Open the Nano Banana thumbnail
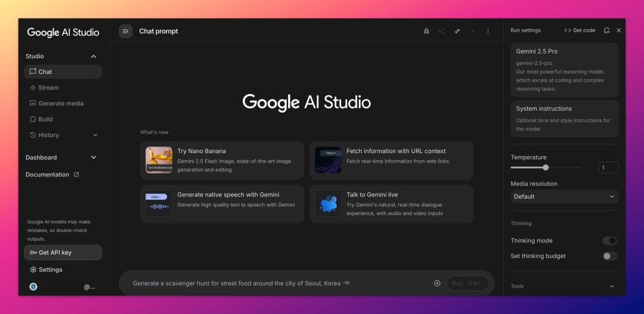This screenshot has width=644, height=314. click(159, 160)
